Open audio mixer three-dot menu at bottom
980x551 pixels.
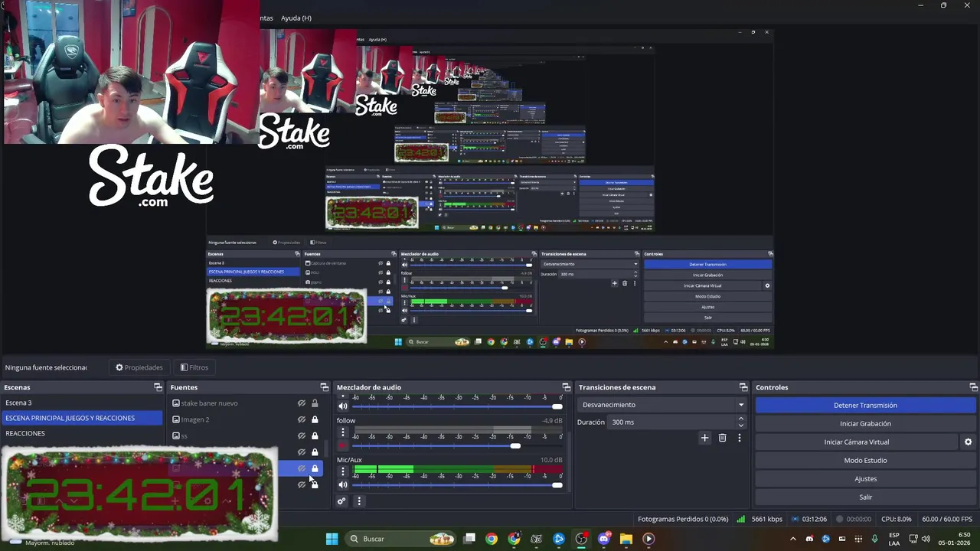point(358,501)
